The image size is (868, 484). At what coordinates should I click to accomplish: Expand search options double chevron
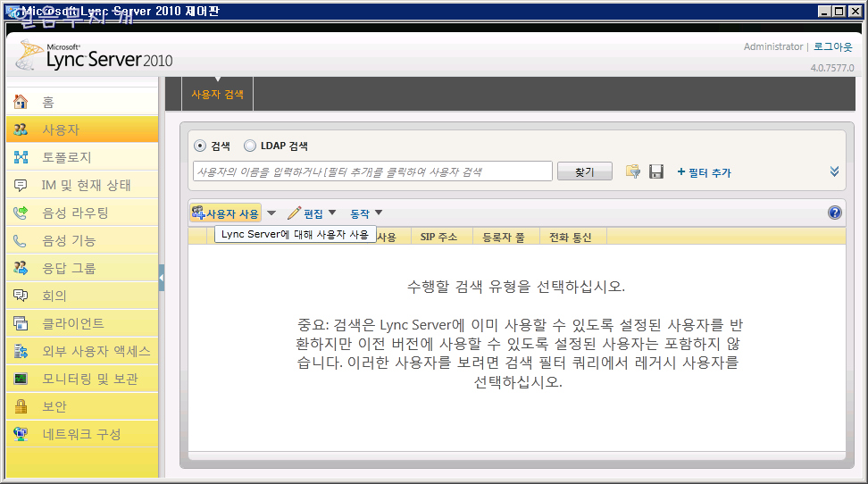click(834, 171)
